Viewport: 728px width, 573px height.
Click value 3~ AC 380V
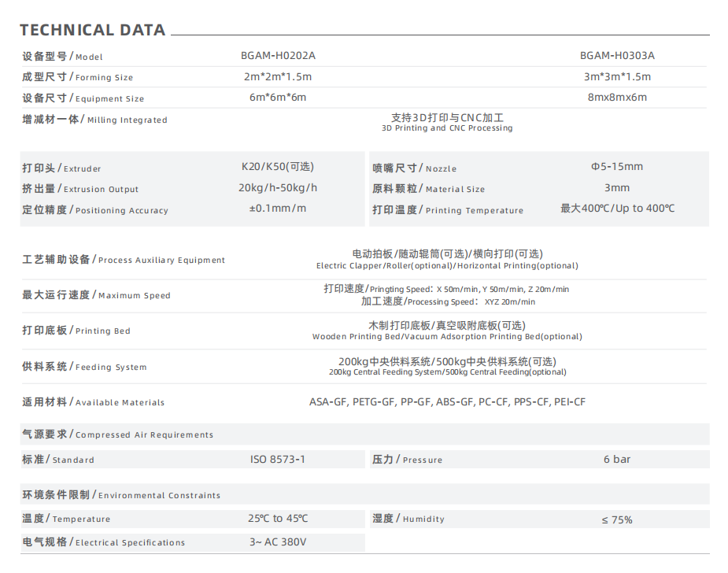278,542
